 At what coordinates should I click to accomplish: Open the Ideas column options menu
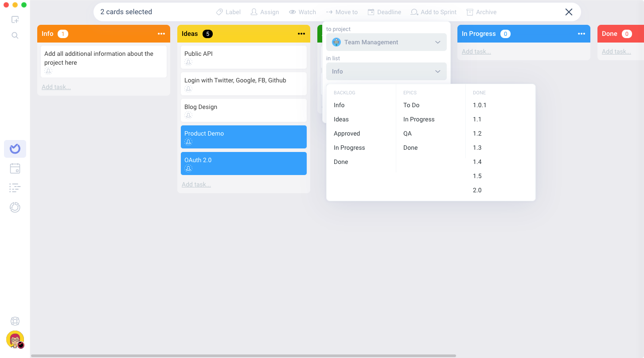tap(301, 34)
